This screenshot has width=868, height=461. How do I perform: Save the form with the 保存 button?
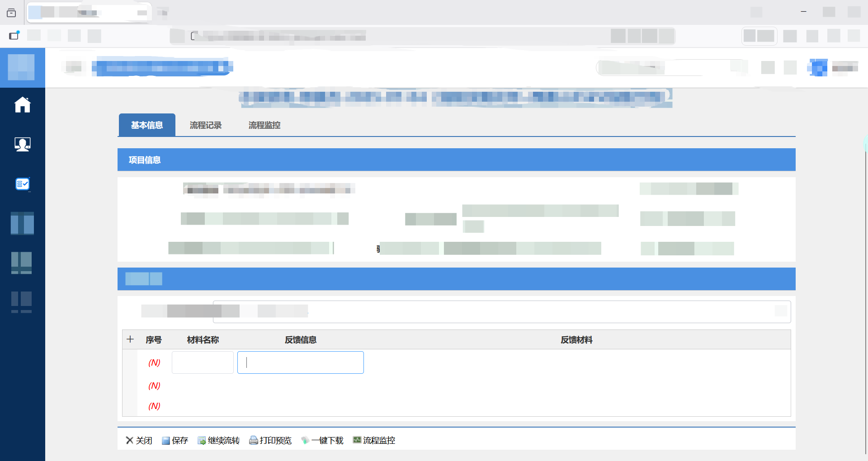[x=175, y=440]
